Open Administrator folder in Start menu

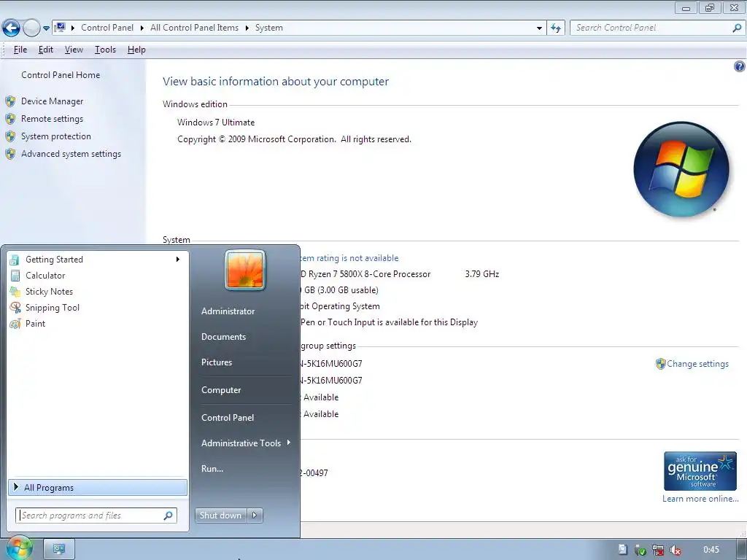[x=228, y=311]
